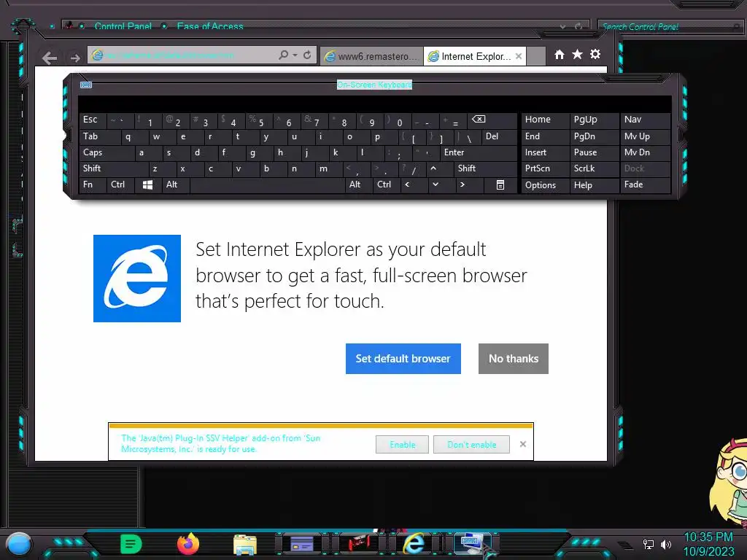Screen dimensions: 747x560
Task: Tap the spacebar on the keyboard
Action: pos(267,184)
